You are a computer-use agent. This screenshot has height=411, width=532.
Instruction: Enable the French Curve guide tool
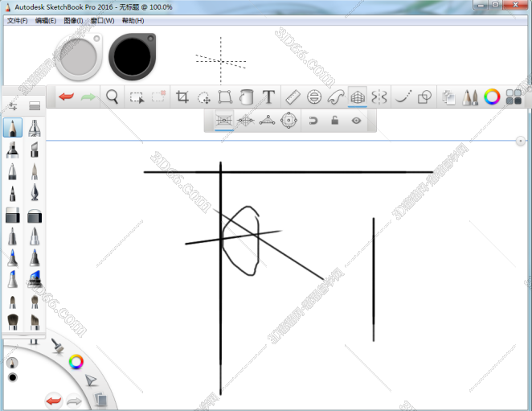point(336,97)
